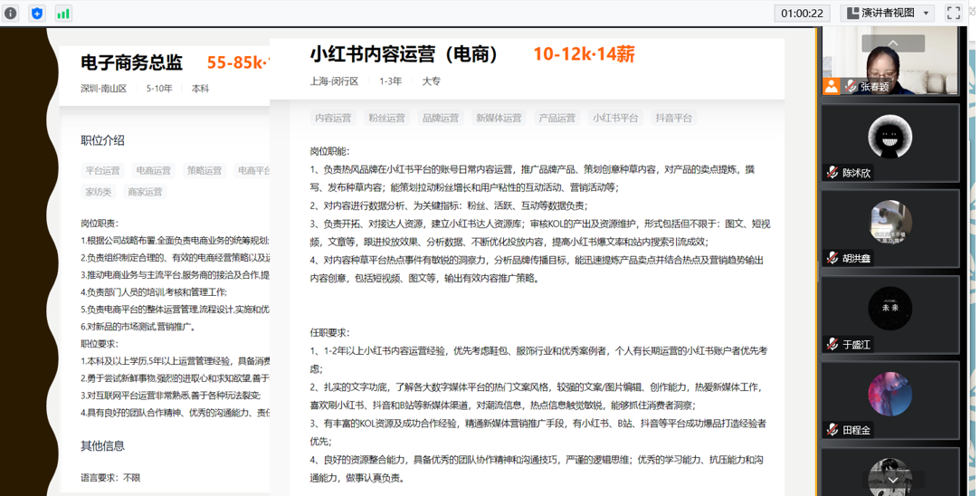Image resolution: width=980 pixels, height=496 pixels.
Task: Click the 粉丝运营 tag
Action: (x=387, y=118)
